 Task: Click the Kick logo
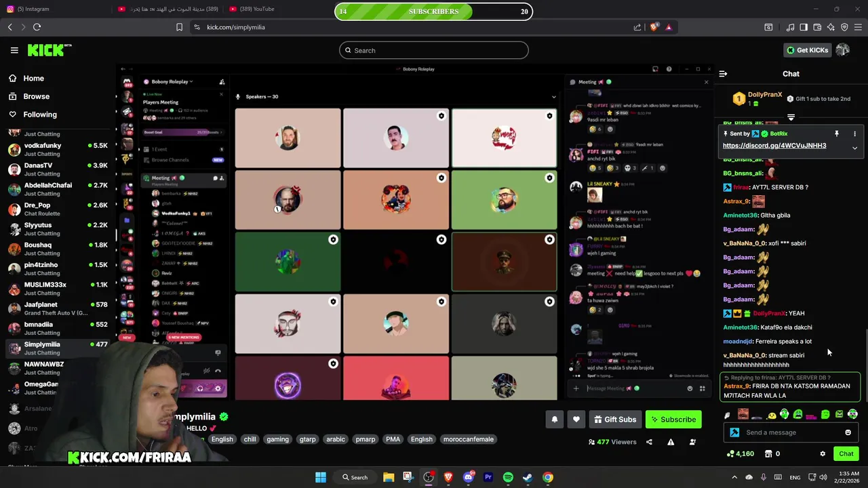[50, 50]
